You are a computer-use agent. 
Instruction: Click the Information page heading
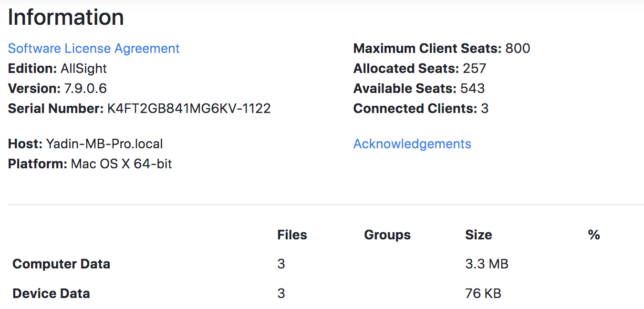[x=66, y=18]
